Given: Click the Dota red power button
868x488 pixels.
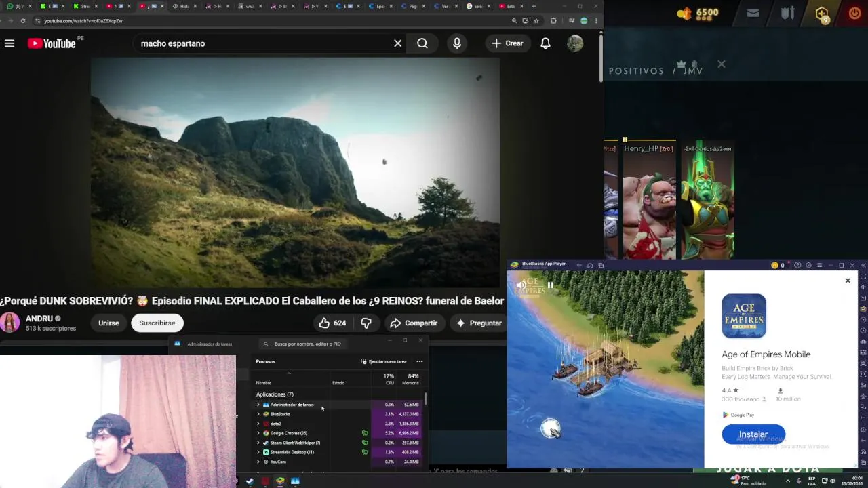Looking at the screenshot, I should 854,13.
